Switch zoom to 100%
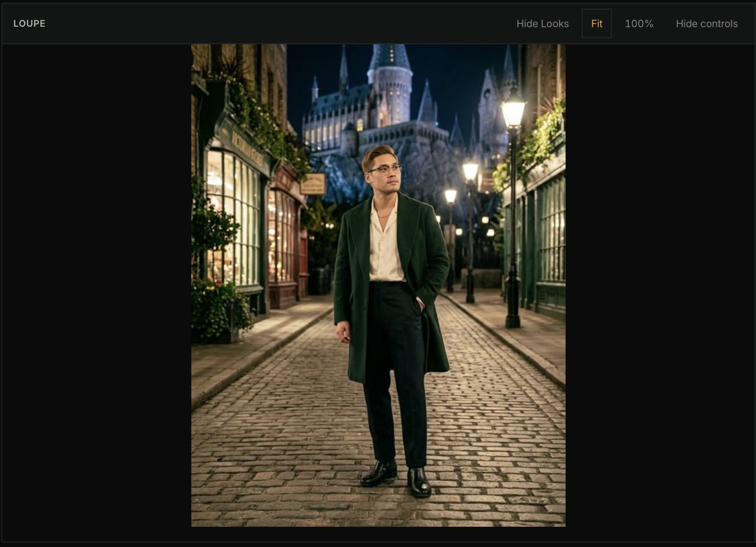 (x=639, y=24)
